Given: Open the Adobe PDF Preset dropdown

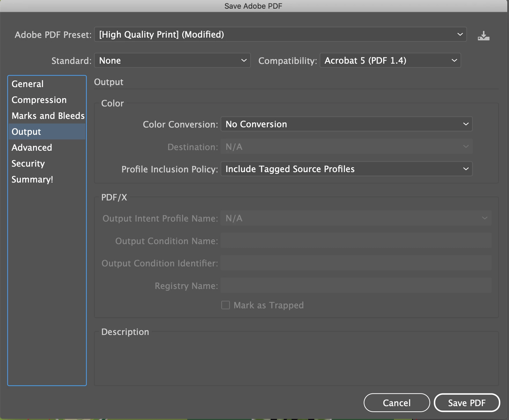Looking at the screenshot, I should (281, 34).
